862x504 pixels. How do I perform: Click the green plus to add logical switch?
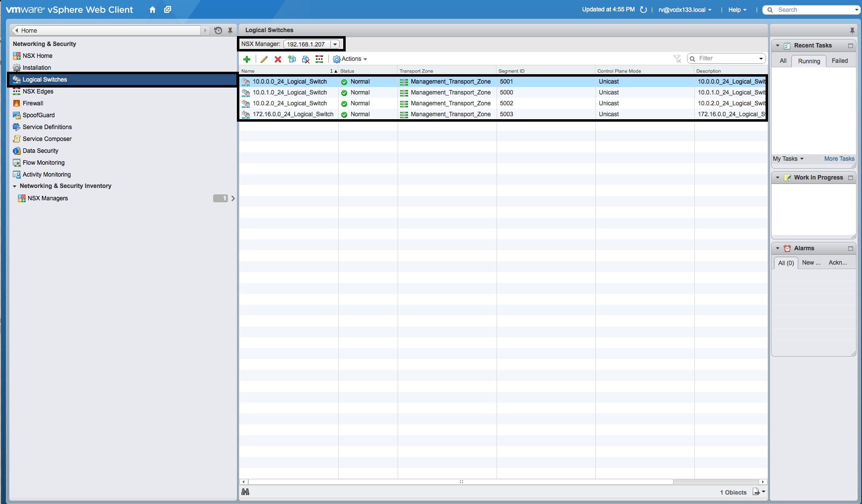pos(247,59)
